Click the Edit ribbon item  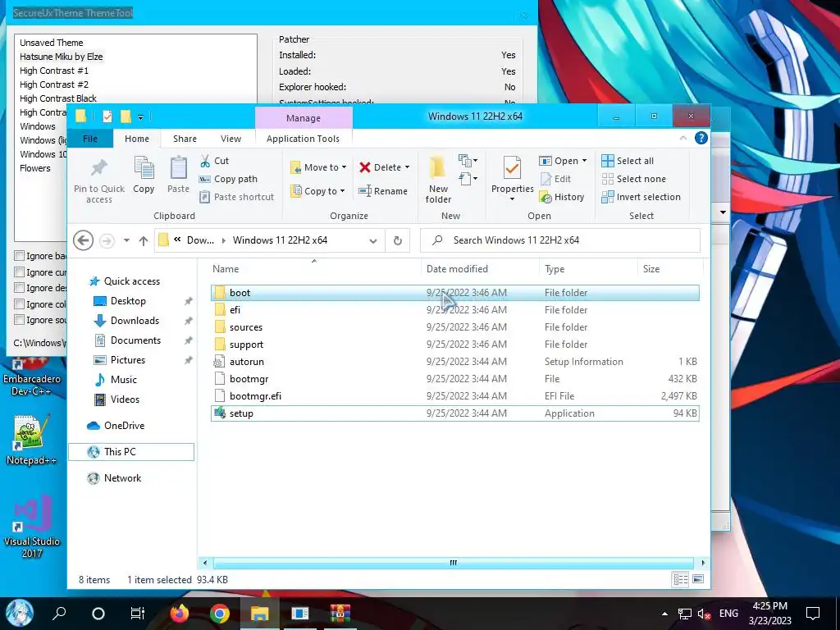[555, 179]
